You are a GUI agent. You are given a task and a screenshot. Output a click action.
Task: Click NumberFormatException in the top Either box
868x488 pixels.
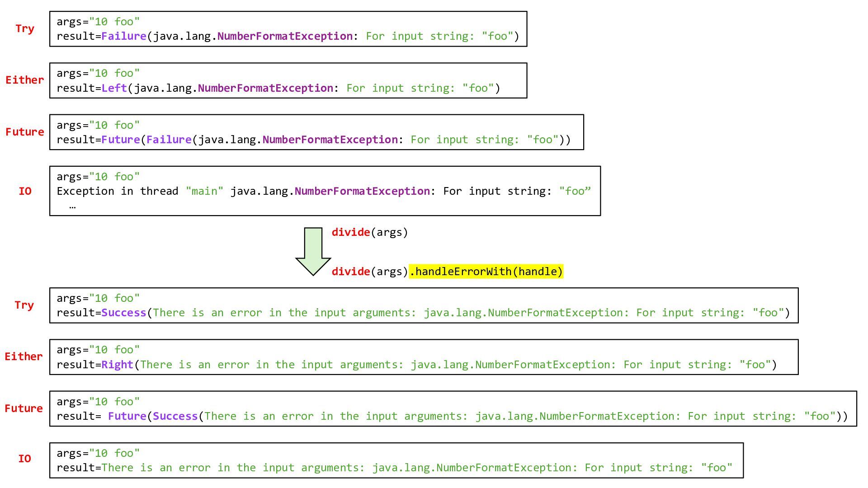(x=265, y=88)
